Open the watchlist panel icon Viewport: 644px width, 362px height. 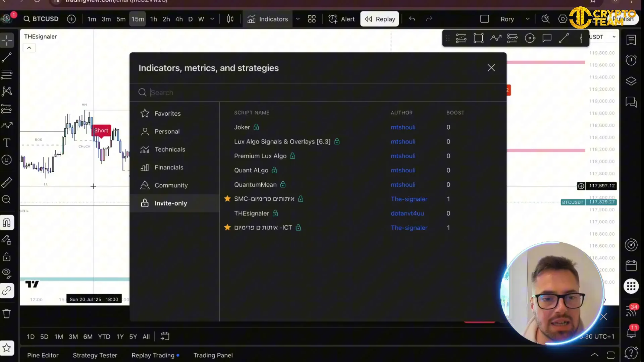[x=631, y=40]
